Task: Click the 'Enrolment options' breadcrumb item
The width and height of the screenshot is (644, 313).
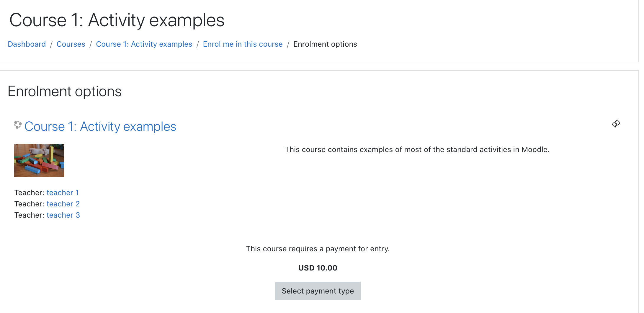Action: (x=325, y=44)
